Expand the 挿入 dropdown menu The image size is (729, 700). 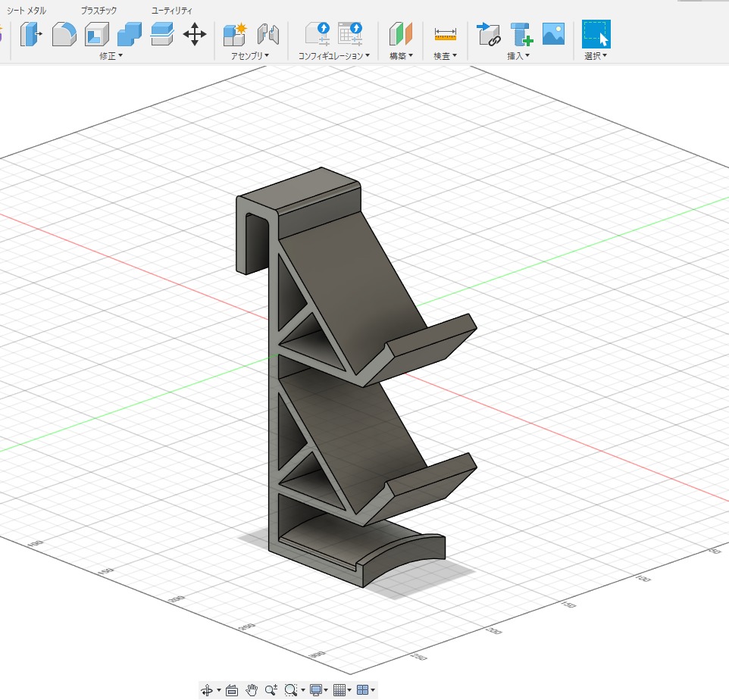click(x=518, y=56)
